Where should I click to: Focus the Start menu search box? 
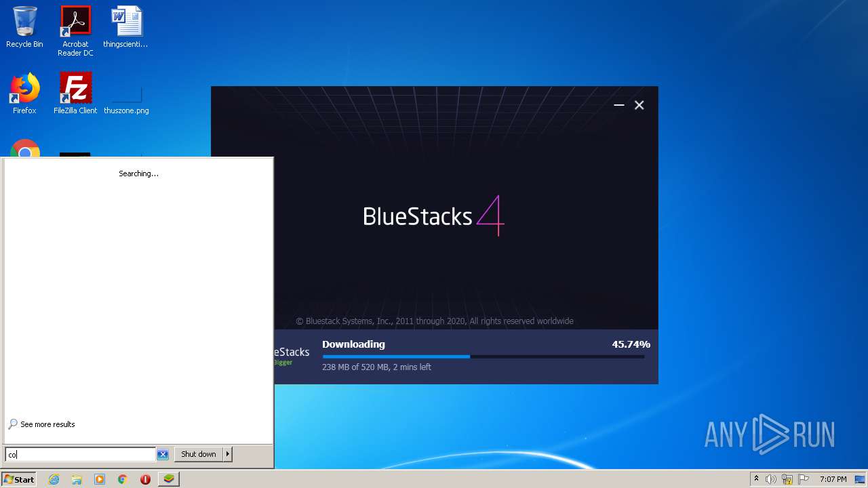81,454
